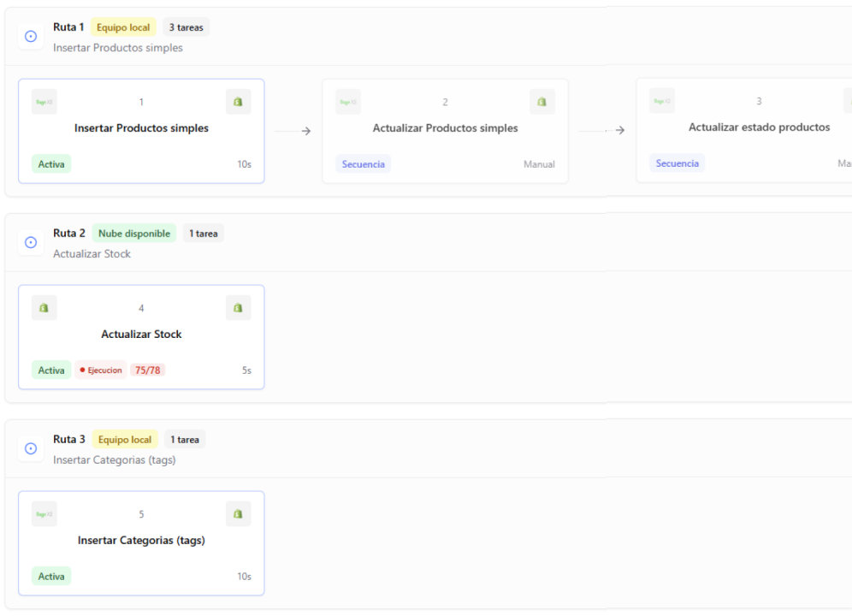Click task number 5
This screenshot has height=616, width=852.
141,514
